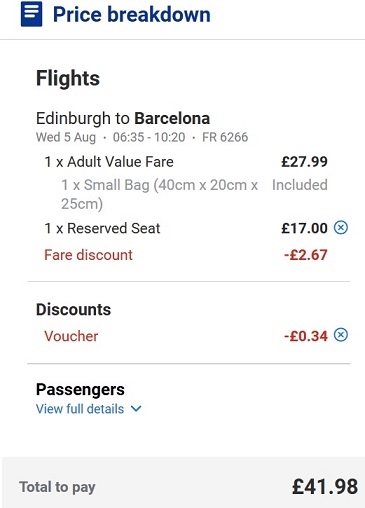365x508 pixels.
Task: Select the Flights section heading
Action: [x=68, y=78]
